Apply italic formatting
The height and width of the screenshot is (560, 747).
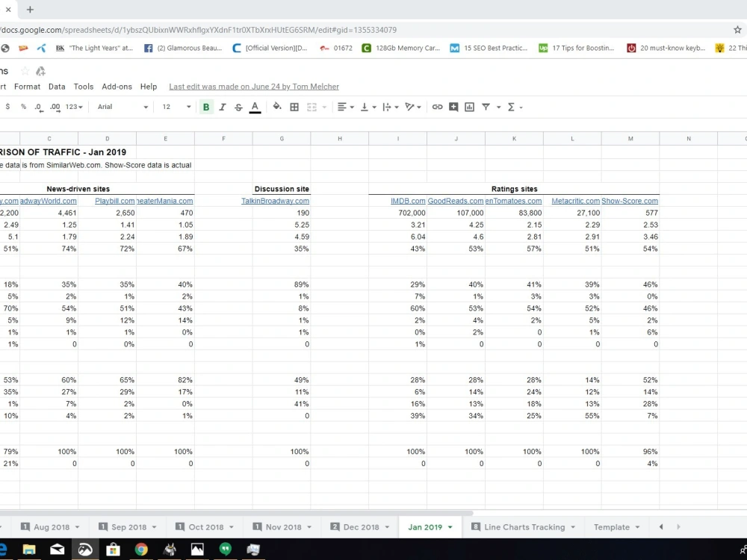click(223, 107)
